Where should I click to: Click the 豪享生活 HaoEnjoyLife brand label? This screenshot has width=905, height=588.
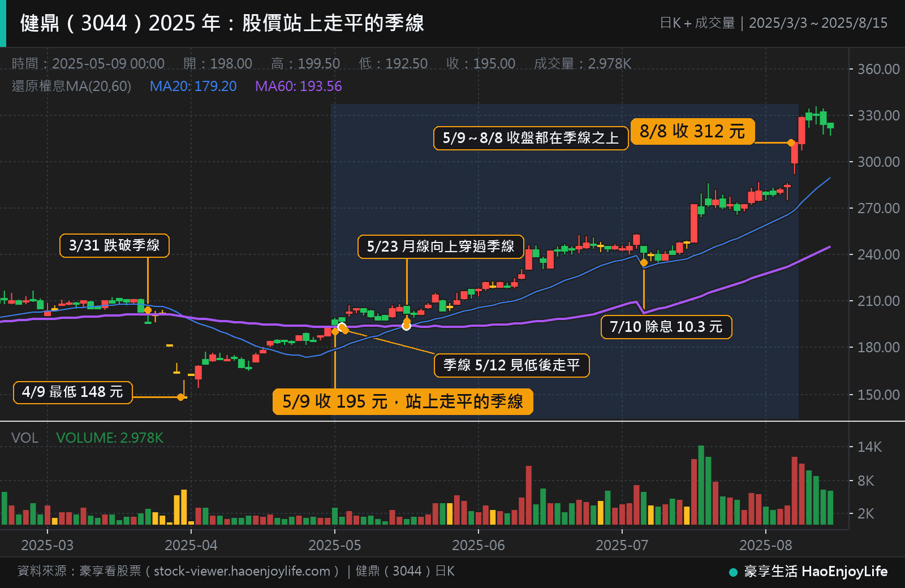(816, 572)
